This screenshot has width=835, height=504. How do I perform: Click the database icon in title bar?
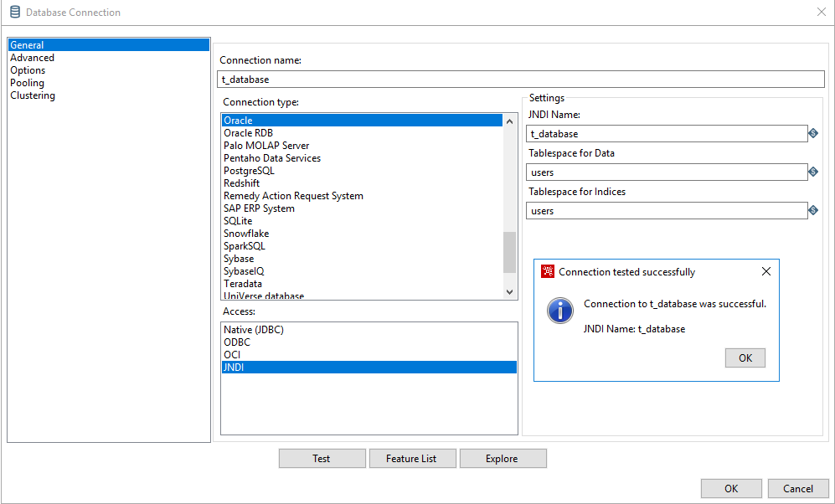(15, 13)
